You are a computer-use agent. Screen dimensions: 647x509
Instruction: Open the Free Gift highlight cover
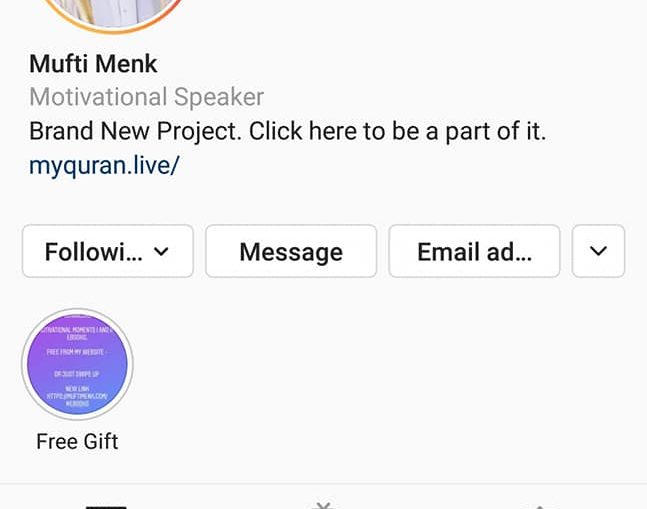tap(77, 364)
